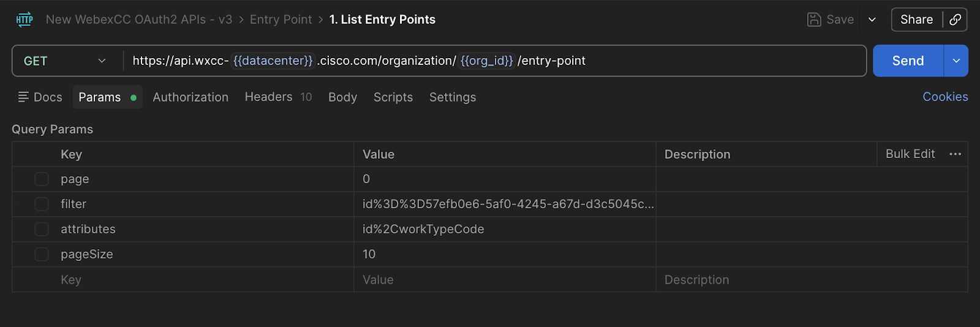Copy share link via chain icon

click(x=955, y=20)
